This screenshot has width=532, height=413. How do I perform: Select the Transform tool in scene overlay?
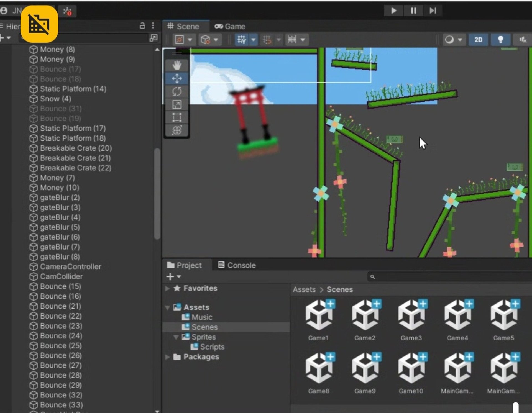pyautogui.click(x=177, y=130)
